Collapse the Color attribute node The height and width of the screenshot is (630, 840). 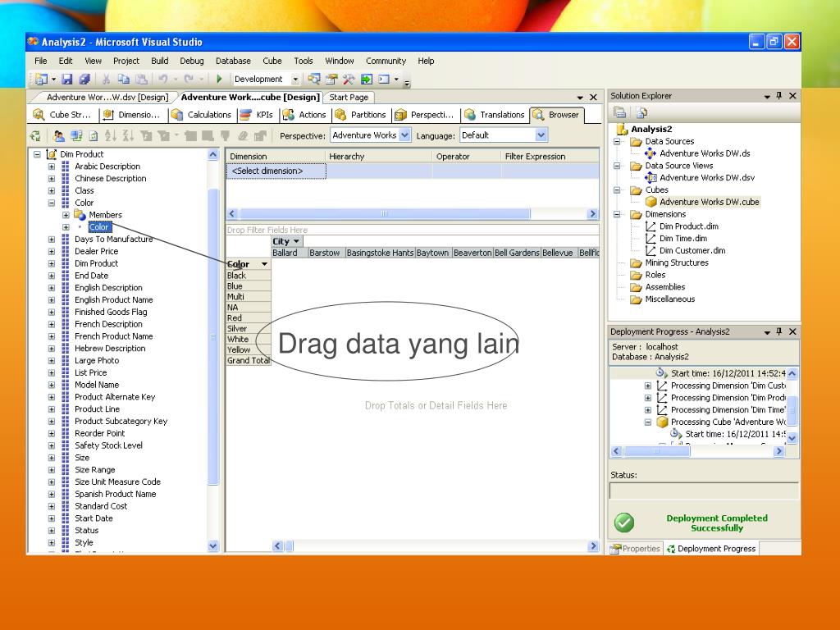52,203
